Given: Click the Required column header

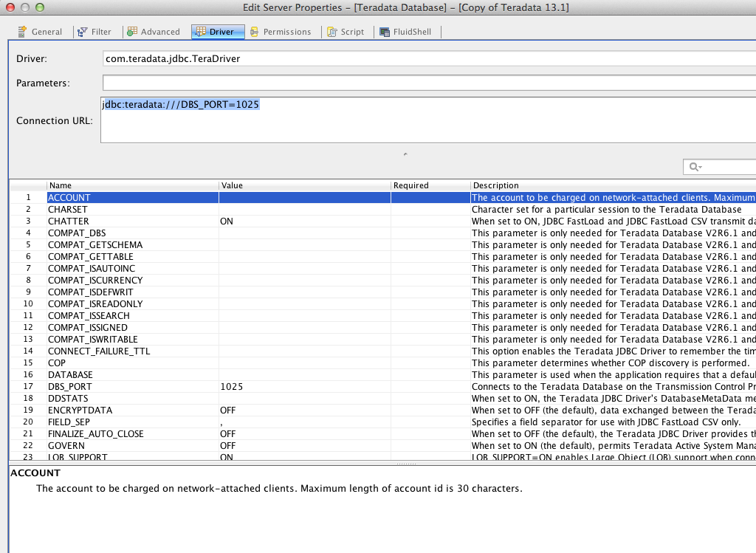Looking at the screenshot, I should point(430,185).
